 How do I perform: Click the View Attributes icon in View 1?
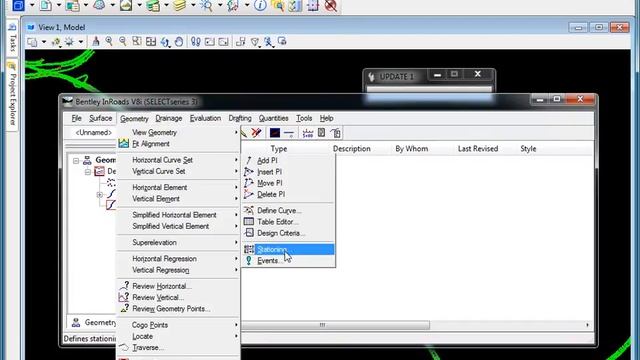32,42
